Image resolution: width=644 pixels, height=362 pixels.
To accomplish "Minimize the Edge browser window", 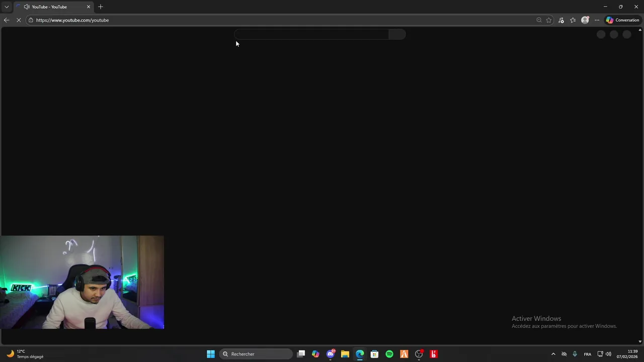I will click(x=605, y=7).
